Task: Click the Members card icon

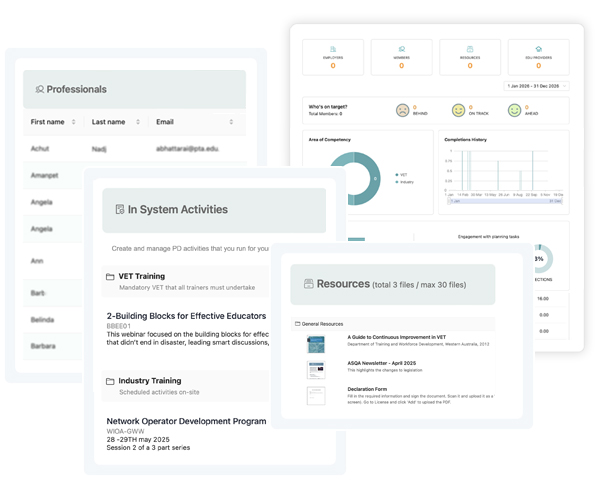Action: click(401, 49)
